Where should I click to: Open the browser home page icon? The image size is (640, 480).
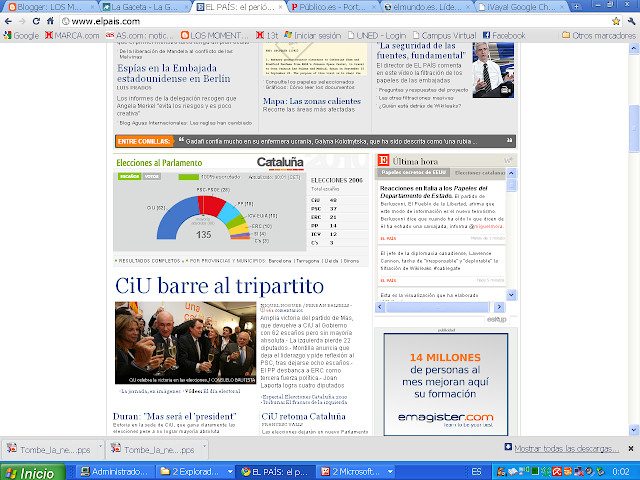click(50, 21)
